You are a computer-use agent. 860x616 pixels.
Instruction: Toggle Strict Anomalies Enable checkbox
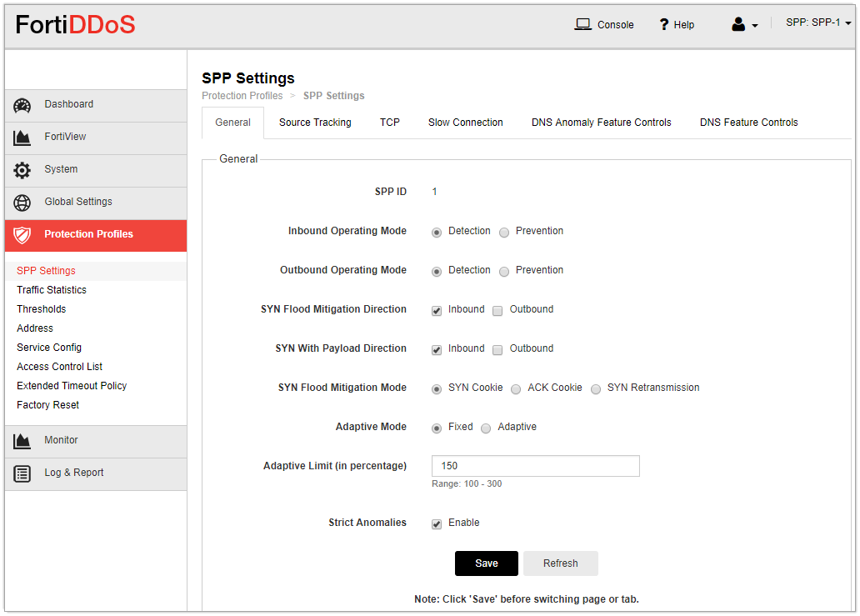click(x=437, y=524)
